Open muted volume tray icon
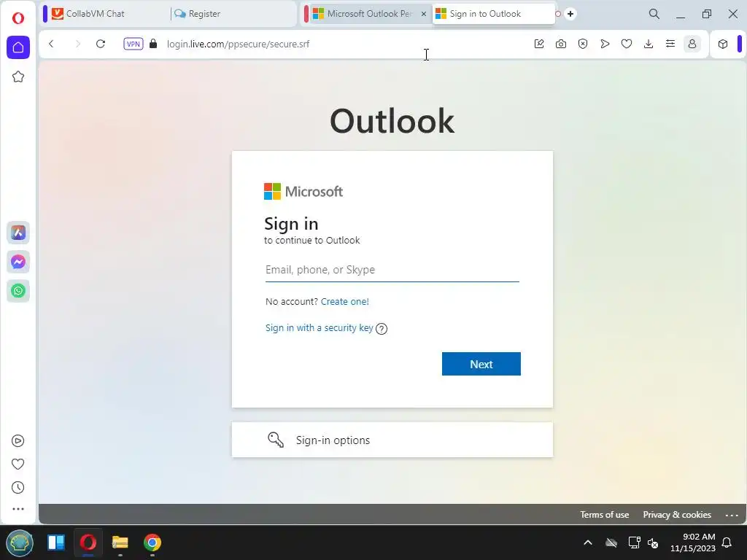Screen dimensions: 747x560 click(653, 542)
